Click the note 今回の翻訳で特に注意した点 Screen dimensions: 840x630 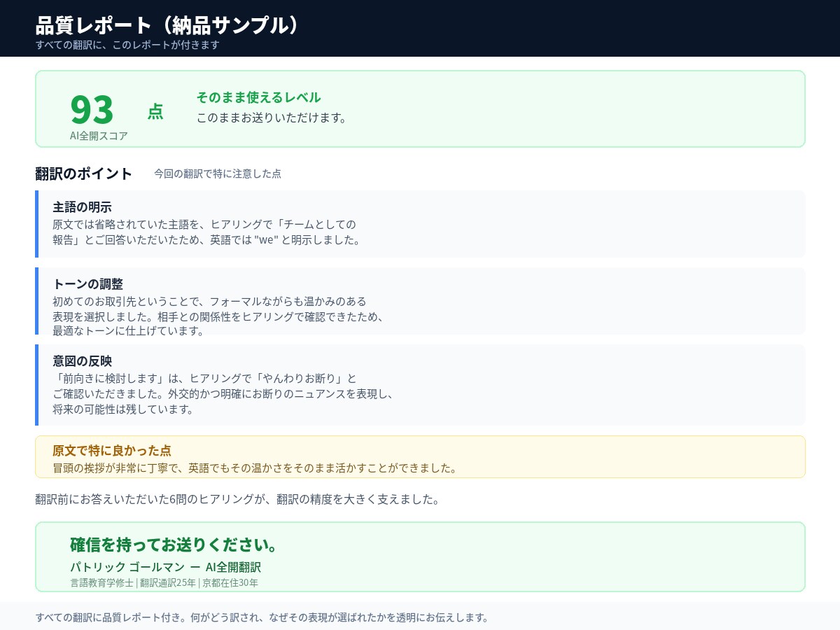coord(218,174)
